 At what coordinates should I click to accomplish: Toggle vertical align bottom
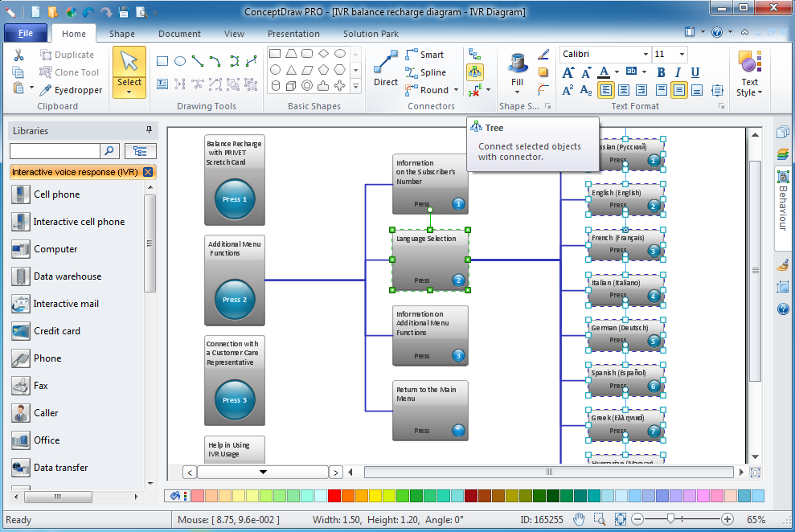[697, 90]
